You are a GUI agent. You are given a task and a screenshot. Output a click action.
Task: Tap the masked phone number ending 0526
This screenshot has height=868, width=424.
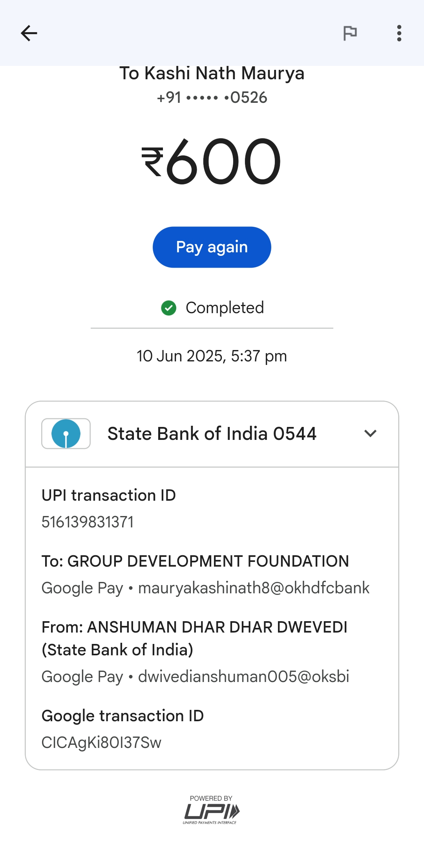tap(212, 97)
